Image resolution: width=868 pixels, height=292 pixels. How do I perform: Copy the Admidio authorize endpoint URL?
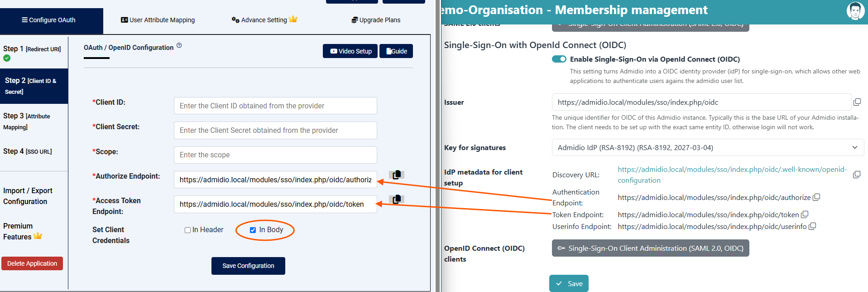816,197
